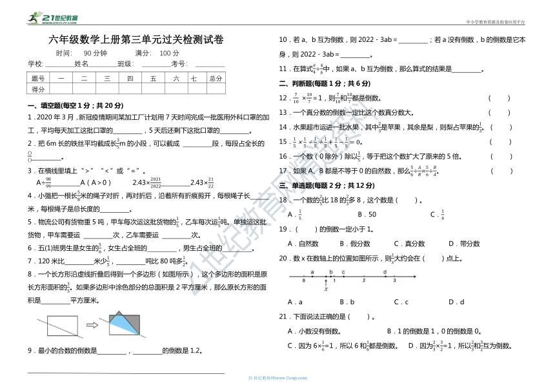Click point d label on the number line
This screenshot has width=555, height=392.
click(385, 272)
